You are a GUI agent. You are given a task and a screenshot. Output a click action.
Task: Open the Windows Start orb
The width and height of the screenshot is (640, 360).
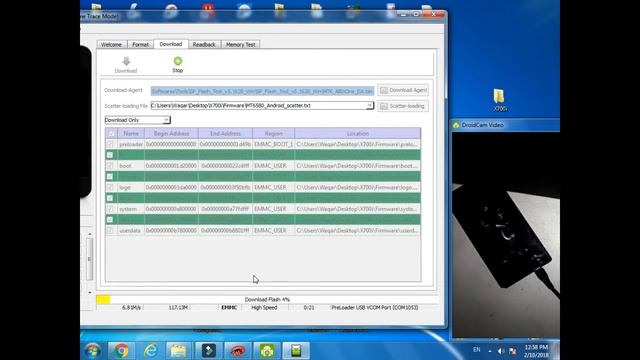pos(93,351)
